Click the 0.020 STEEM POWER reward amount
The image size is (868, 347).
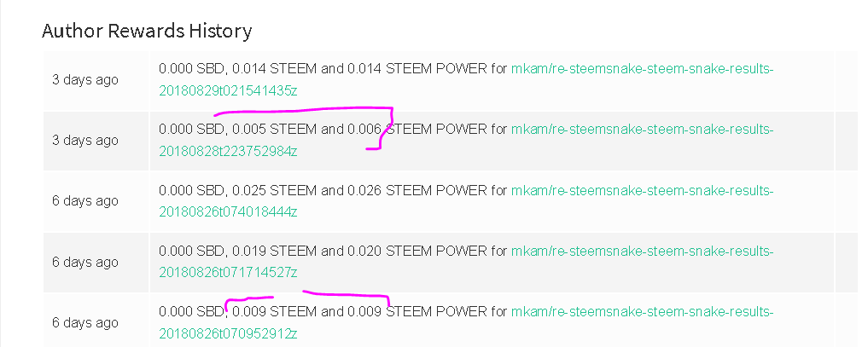click(417, 252)
